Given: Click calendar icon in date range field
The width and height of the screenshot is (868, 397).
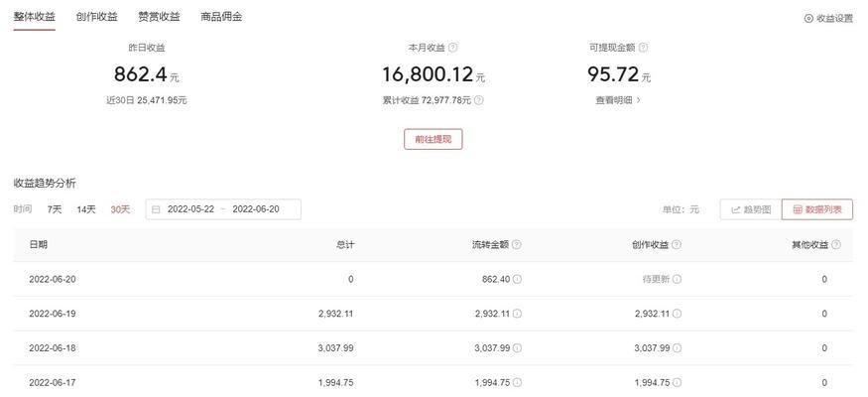Looking at the screenshot, I should point(156,209).
